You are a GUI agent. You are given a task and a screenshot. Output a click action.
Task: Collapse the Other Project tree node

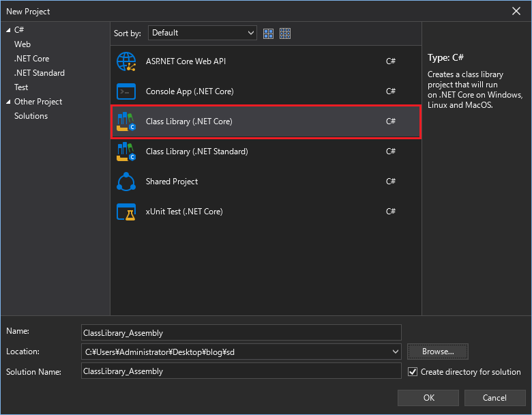[8, 102]
